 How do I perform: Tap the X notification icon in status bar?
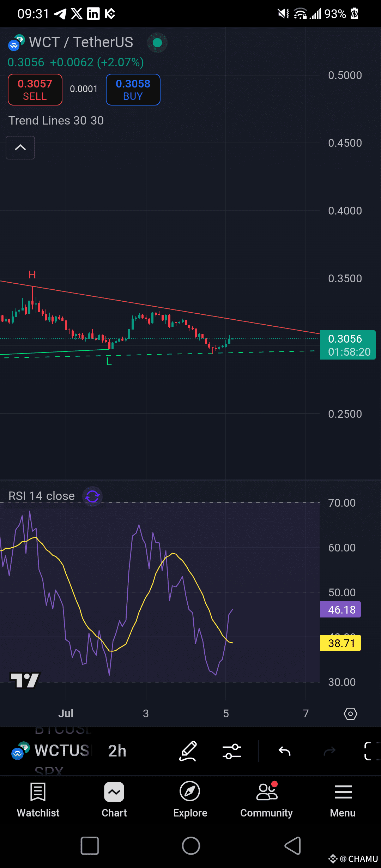click(x=77, y=14)
